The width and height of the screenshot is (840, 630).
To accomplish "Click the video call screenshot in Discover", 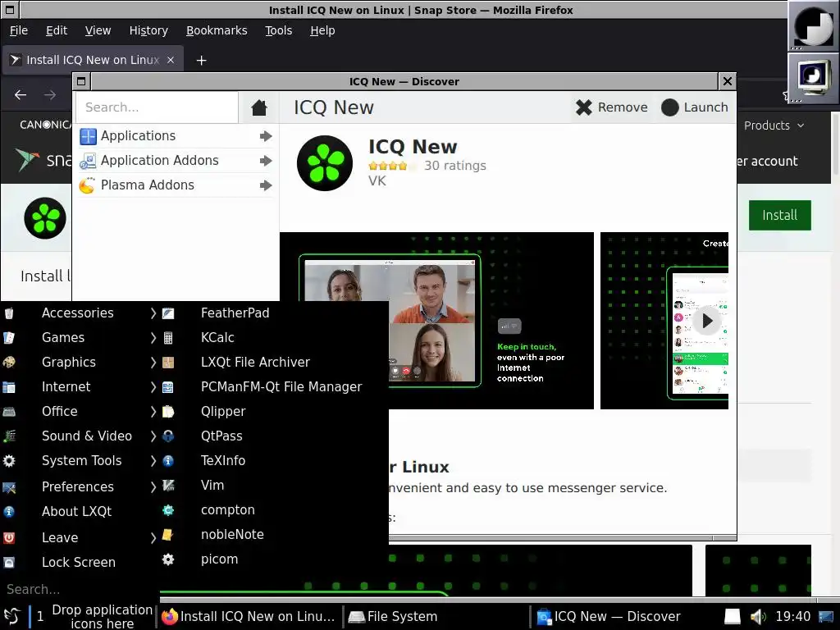I will [x=436, y=321].
